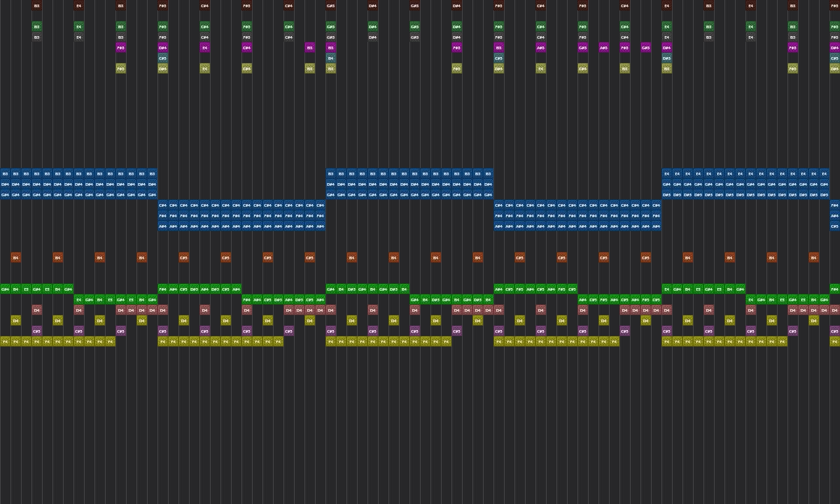This screenshot has height=504, width=840.
Task: Select the first dark red E4 note in top row
Action: (79, 6)
